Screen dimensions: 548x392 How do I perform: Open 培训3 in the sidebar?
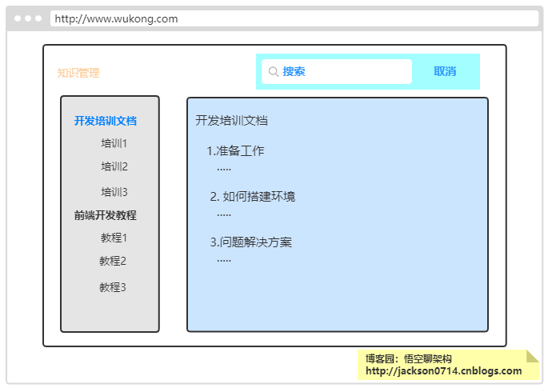[x=114, y=192]
